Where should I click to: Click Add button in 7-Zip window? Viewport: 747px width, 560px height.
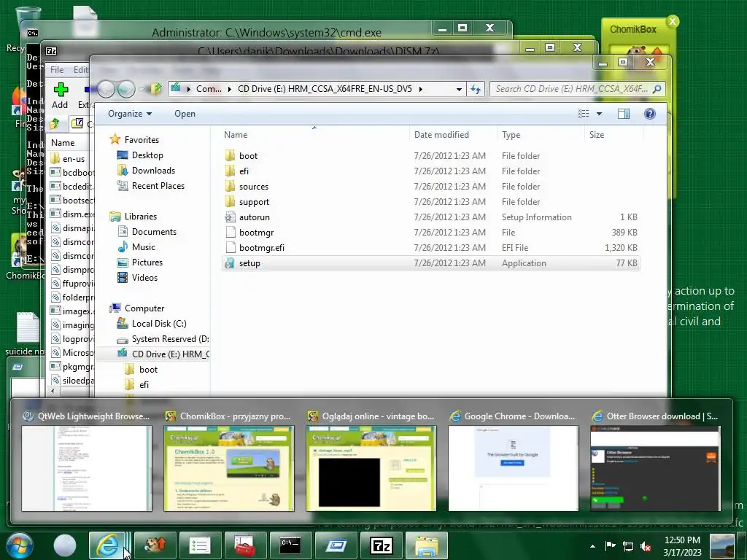pos(60,96)
